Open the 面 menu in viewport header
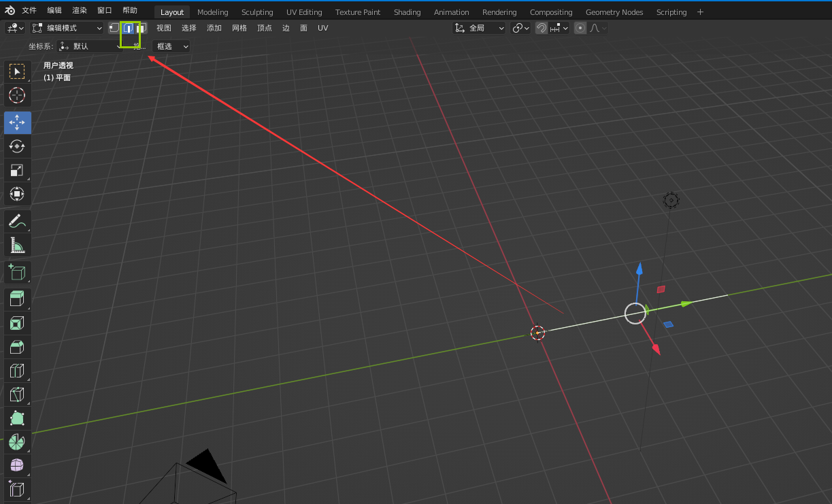The width and height of the screenshot is (832, 504). pos(303,28)
